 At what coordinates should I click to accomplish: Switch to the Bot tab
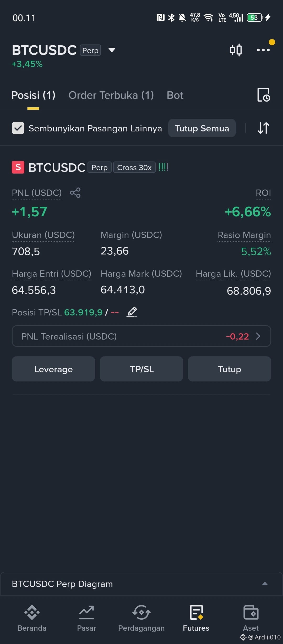pyautogui.click(x=175, y=95)
